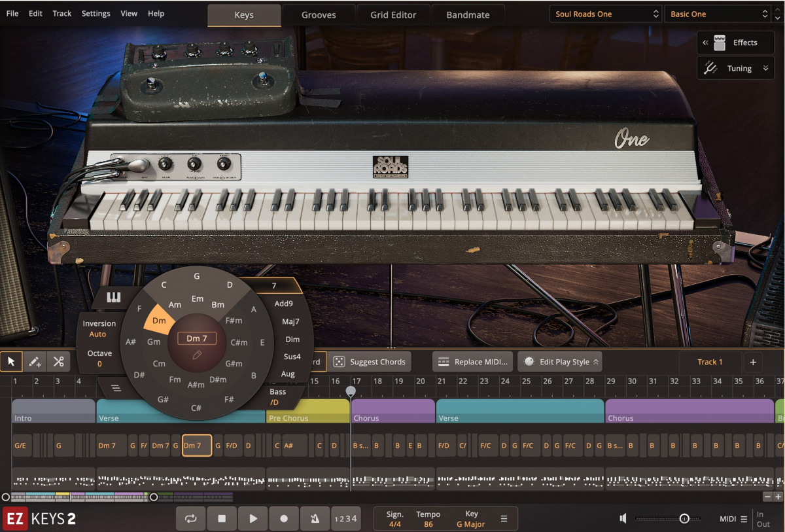The width and height of the screenshot is (785, 532).
Task: Toggle the 1 2 3 4 count-in
Action: (x=345, y=518)
